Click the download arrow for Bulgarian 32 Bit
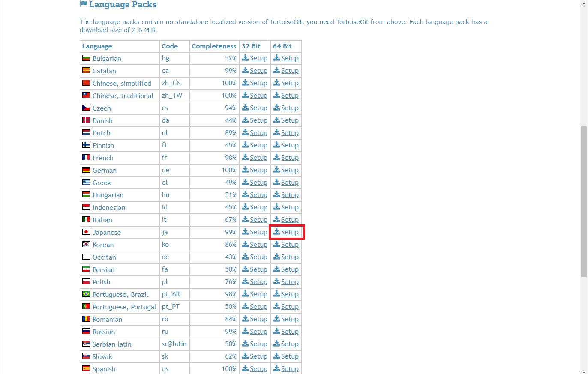 244,58
